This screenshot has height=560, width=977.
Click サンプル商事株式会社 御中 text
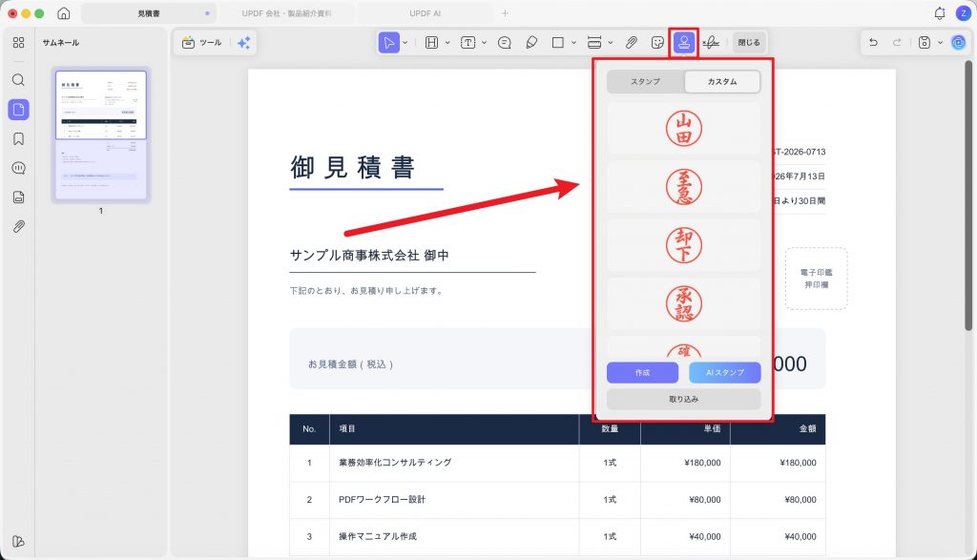(x=369, y=256)
